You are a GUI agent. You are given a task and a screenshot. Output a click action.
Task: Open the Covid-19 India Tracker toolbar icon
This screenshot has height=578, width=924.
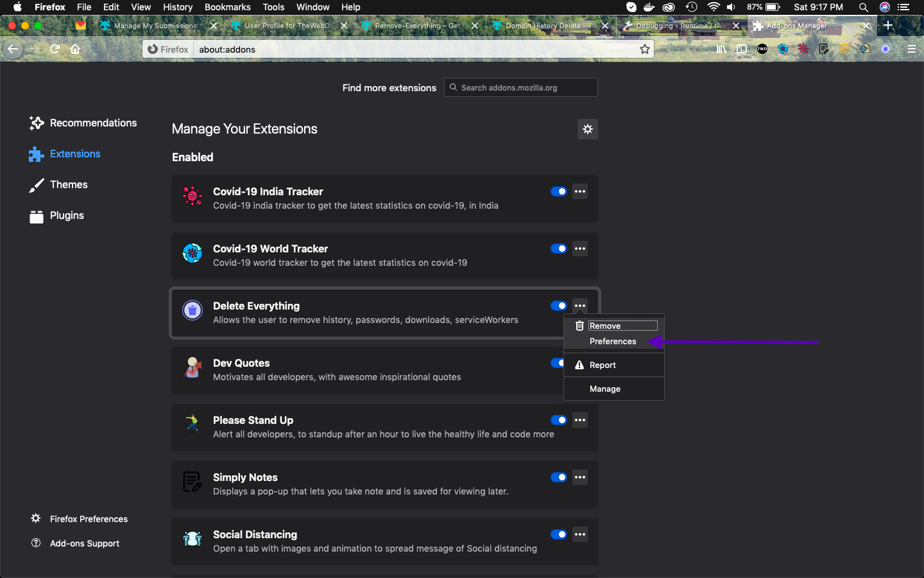click(x=803, y=49)
